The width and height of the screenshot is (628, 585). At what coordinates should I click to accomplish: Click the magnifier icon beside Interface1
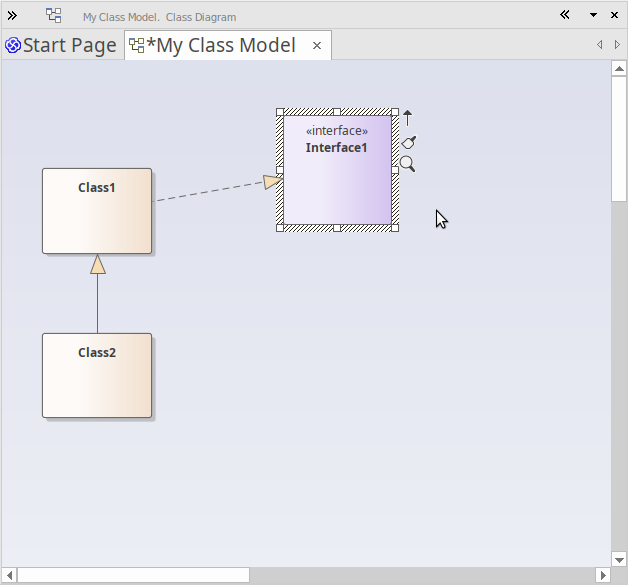(407, 164)
